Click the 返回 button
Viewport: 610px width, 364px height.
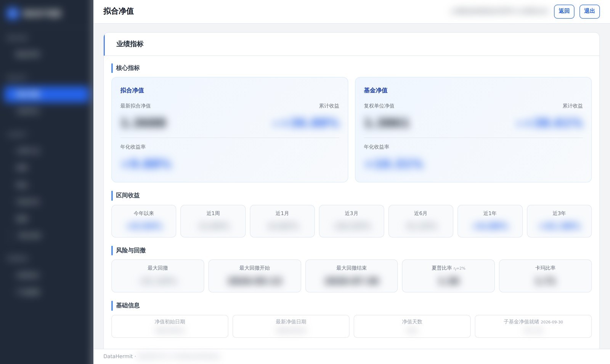click(x=564, y=11)
